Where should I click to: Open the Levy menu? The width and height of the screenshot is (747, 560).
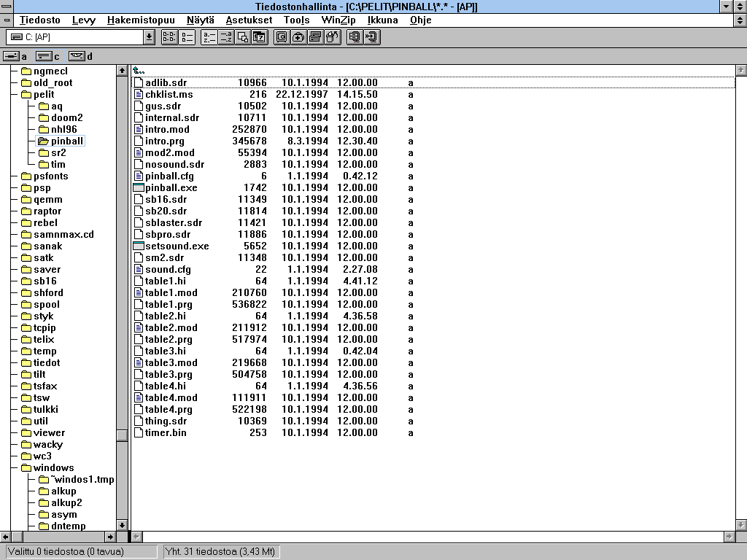click(84, 20)
